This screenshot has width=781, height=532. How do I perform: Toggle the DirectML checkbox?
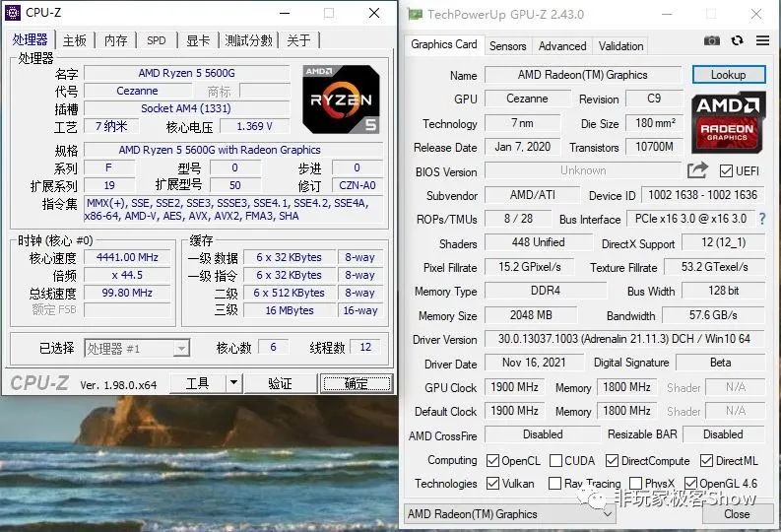pyautogui.click(x=706, y=461)
